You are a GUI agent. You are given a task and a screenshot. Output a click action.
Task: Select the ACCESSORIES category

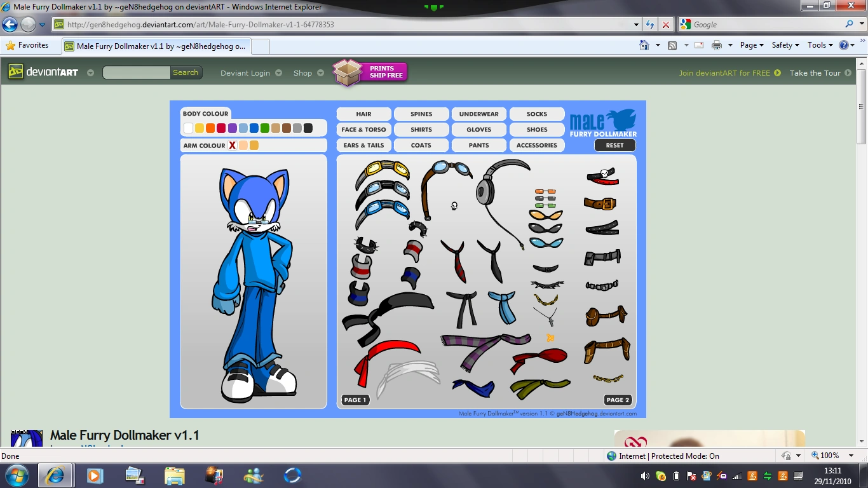[x=537, y=146]
